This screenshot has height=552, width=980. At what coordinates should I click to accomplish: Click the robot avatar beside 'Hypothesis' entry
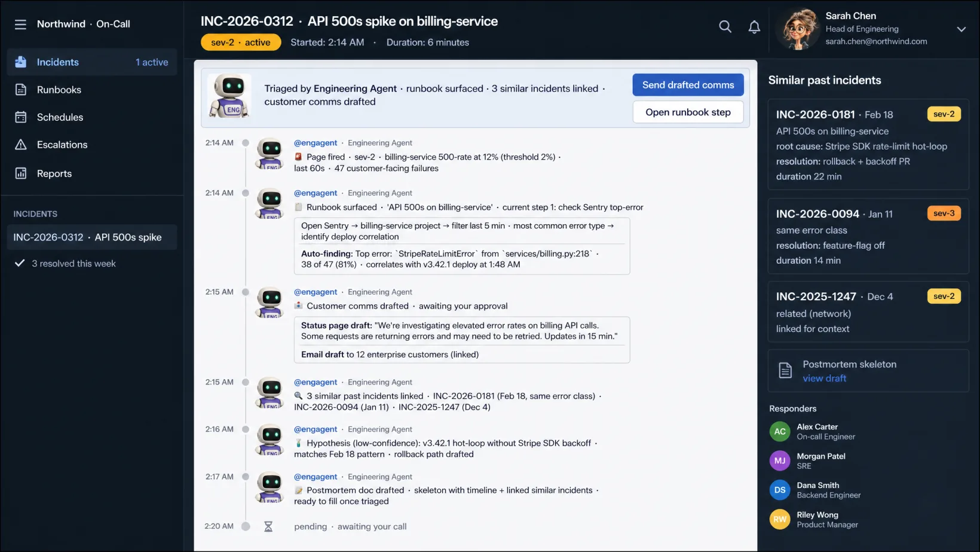click(x=270, y=440)
